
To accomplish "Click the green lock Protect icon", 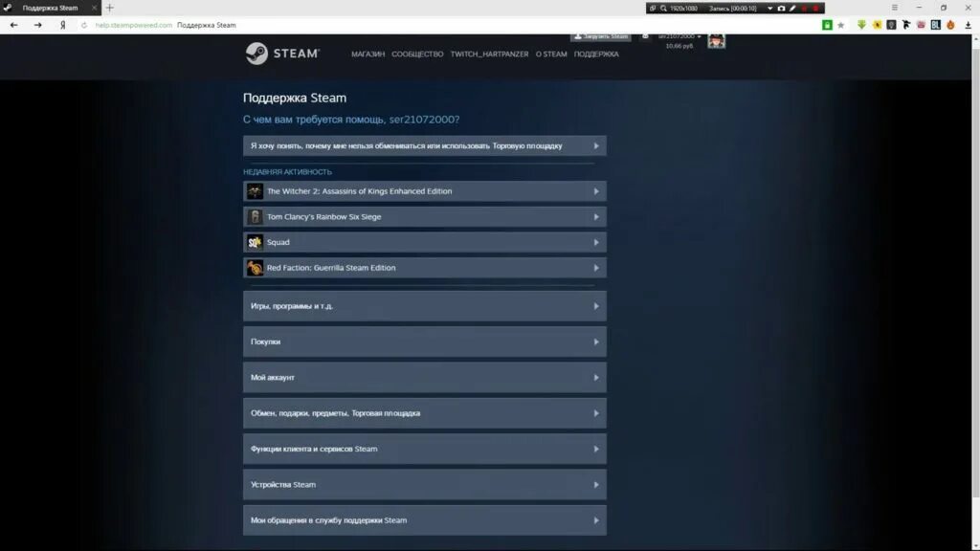I will tap(827, 25).
